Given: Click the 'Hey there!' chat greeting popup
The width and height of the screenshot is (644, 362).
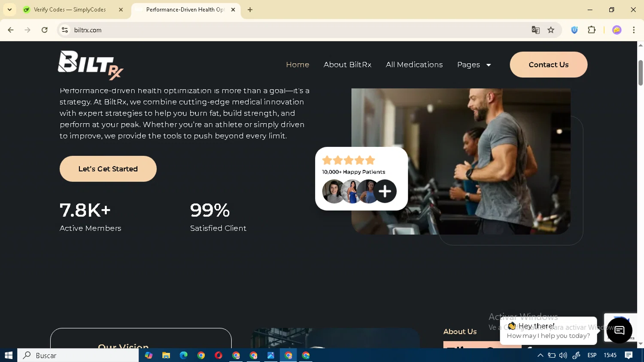Looking at the screenshot, I should pos(548,331).
